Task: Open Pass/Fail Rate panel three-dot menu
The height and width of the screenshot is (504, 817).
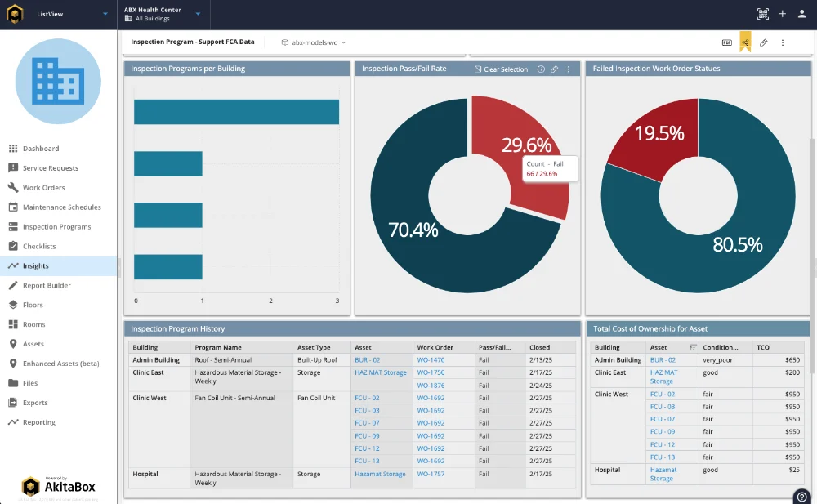Action: coord(569,69)
